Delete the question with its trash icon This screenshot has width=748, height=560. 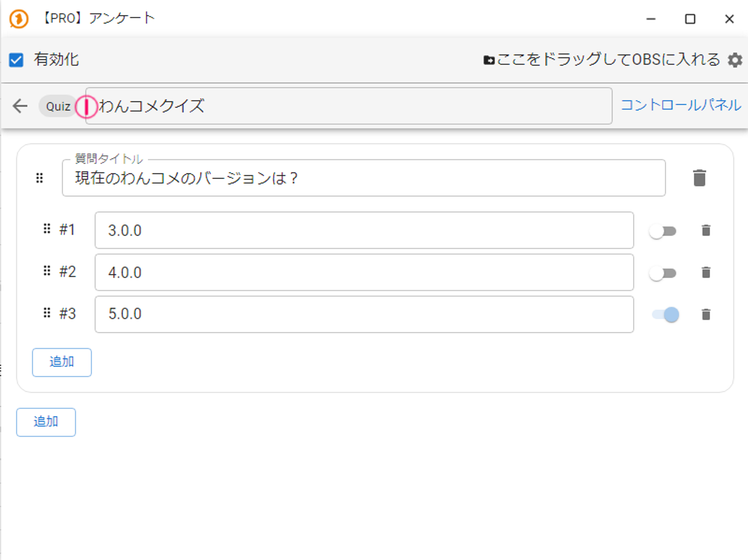point(699,178)
